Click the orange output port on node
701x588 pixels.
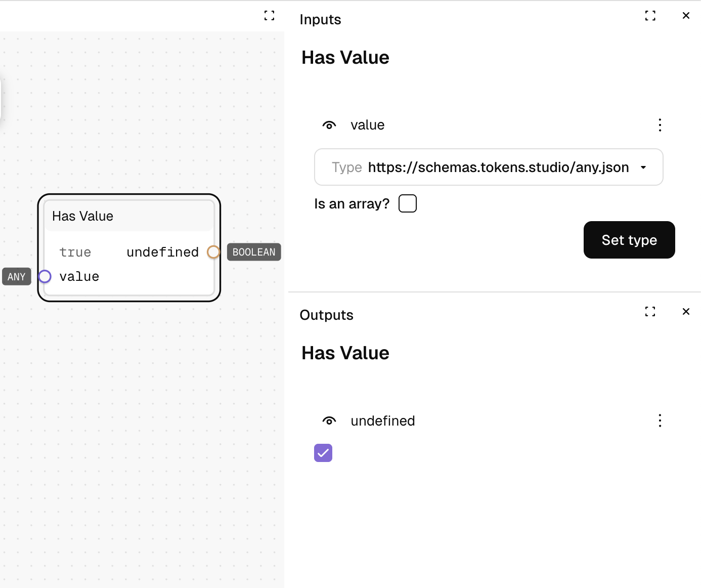[213, 252]
